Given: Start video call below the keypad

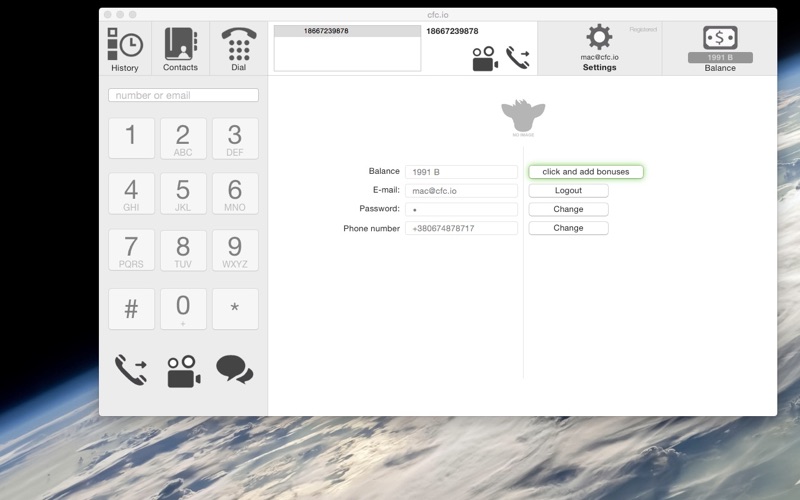Looking at the screenshot, I should (183, 370).
